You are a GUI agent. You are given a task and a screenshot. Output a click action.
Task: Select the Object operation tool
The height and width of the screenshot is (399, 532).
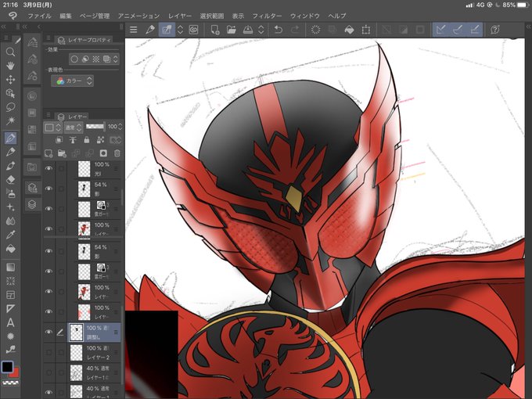(10, 93)
